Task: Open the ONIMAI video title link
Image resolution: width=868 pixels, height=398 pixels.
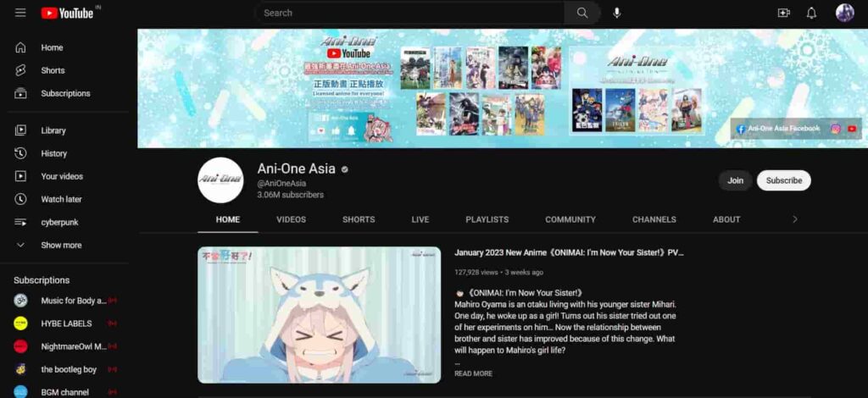Action: click(569, 252)
